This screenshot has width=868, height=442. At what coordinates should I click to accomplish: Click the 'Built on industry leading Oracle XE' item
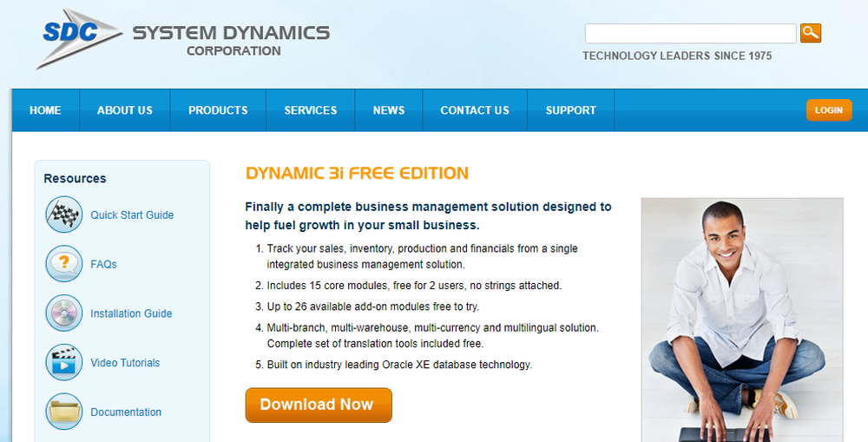[399, 365]
